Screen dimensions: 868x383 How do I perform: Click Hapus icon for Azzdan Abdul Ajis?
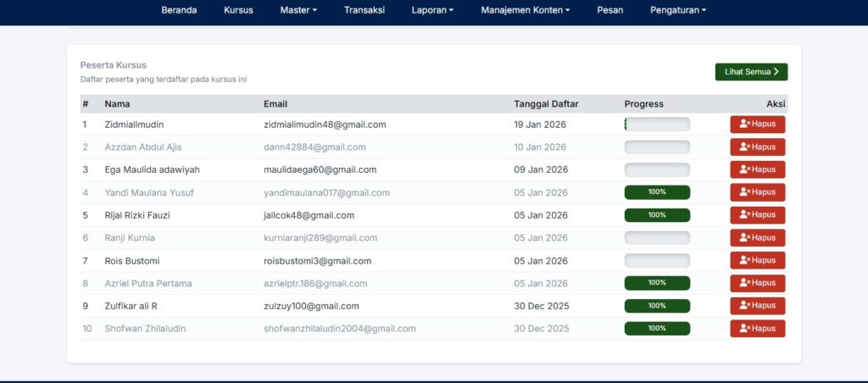point(757,147)
